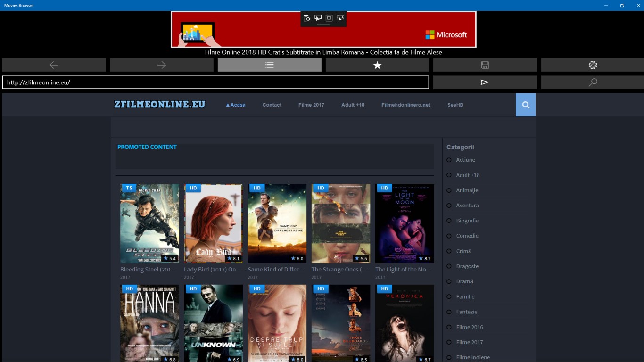Click the HD badge on Lady Bird
Image resolution: width=644 pixels, height=362 pixels.
[x=193, y=188]
